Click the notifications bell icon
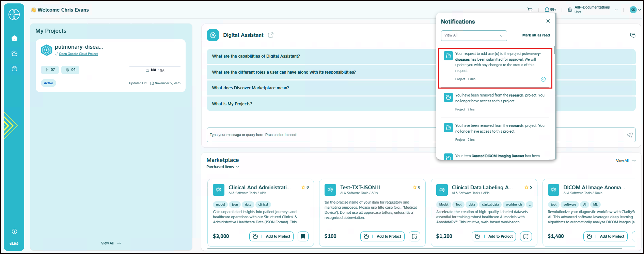 point(547,10)
